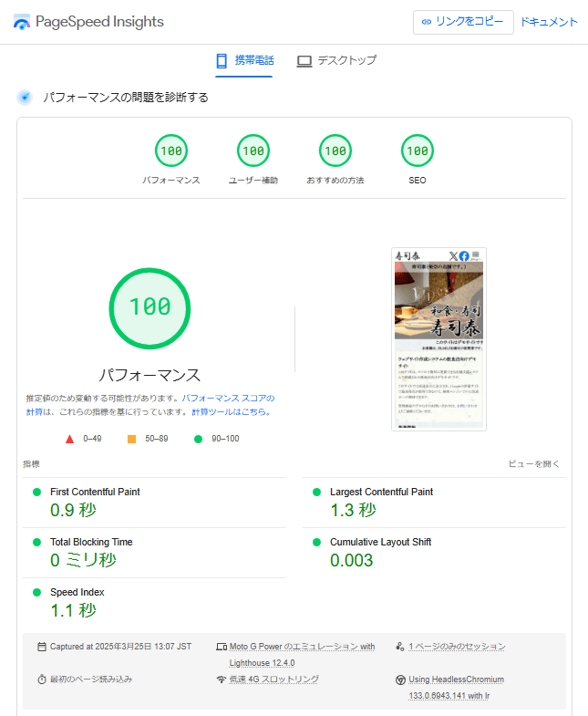Click the 寿司泰 page screenshot thumbnail
This screenshot has height=716, width=588.
tap(438, 339)
